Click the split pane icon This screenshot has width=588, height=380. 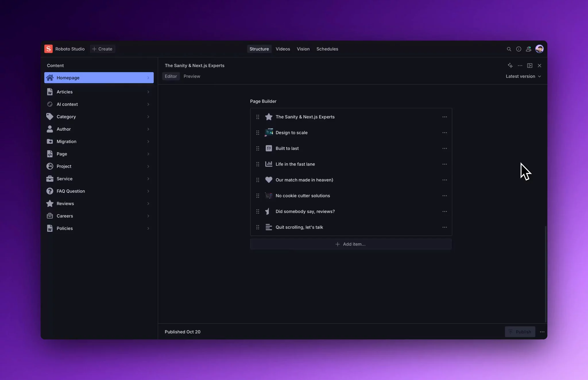[x=530, y=66]
